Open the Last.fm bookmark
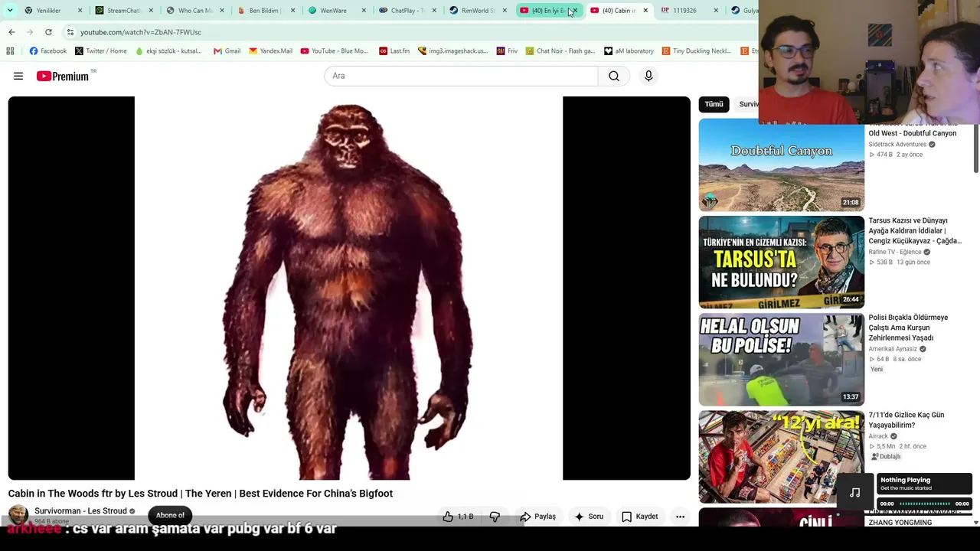 coord(394,51)
